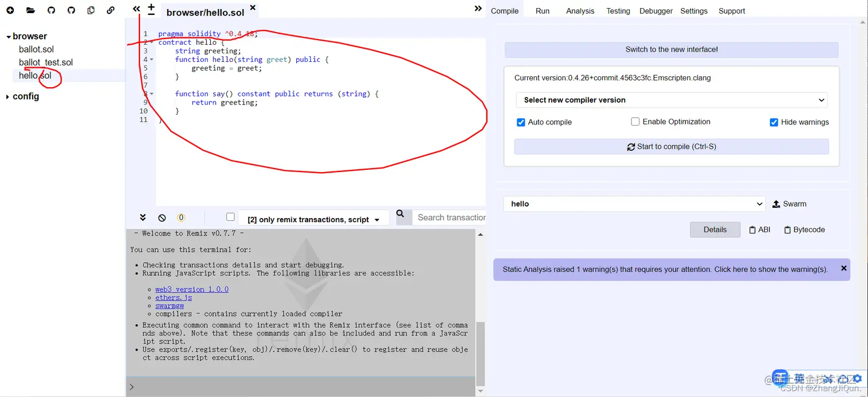Click the Current version compiler text
Screen dimensions: 868x397
coord(613,78)
